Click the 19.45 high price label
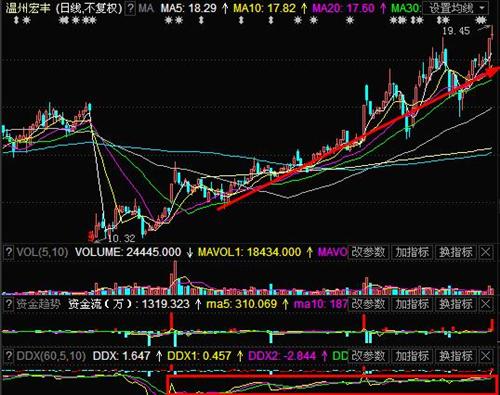 click(456, 31)
